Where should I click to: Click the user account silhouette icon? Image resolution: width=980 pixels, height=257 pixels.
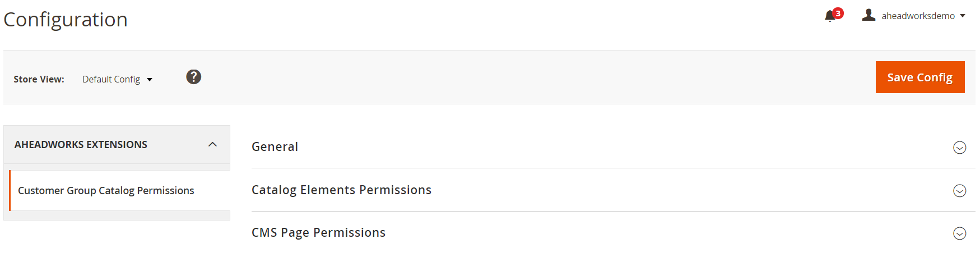coord(868,15)
